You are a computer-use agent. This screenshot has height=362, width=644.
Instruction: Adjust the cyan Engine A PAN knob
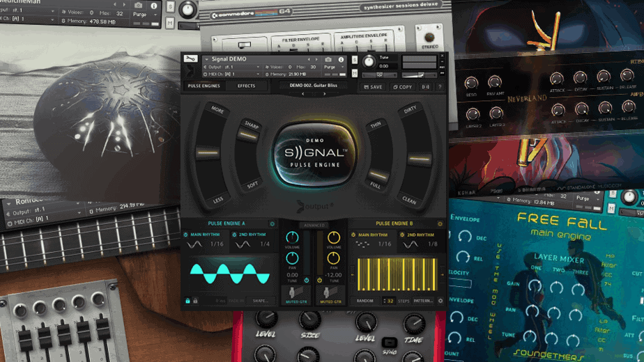click(292, 258)
